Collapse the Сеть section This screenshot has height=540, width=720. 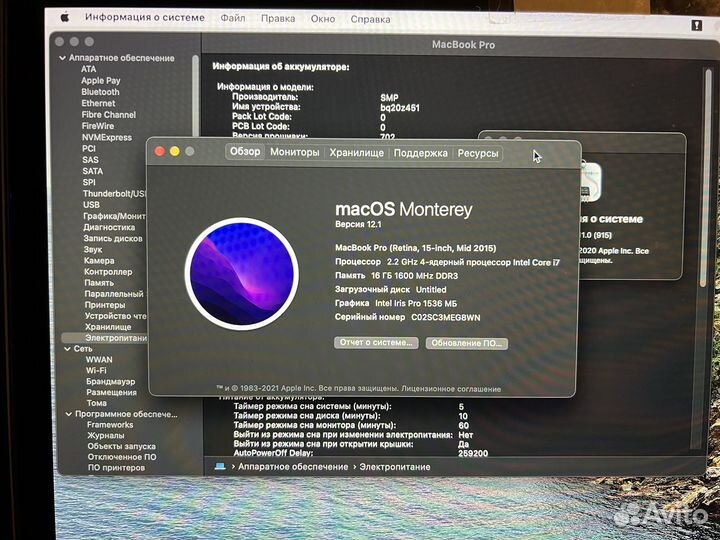pyautogui.click(x=68, y=349)
